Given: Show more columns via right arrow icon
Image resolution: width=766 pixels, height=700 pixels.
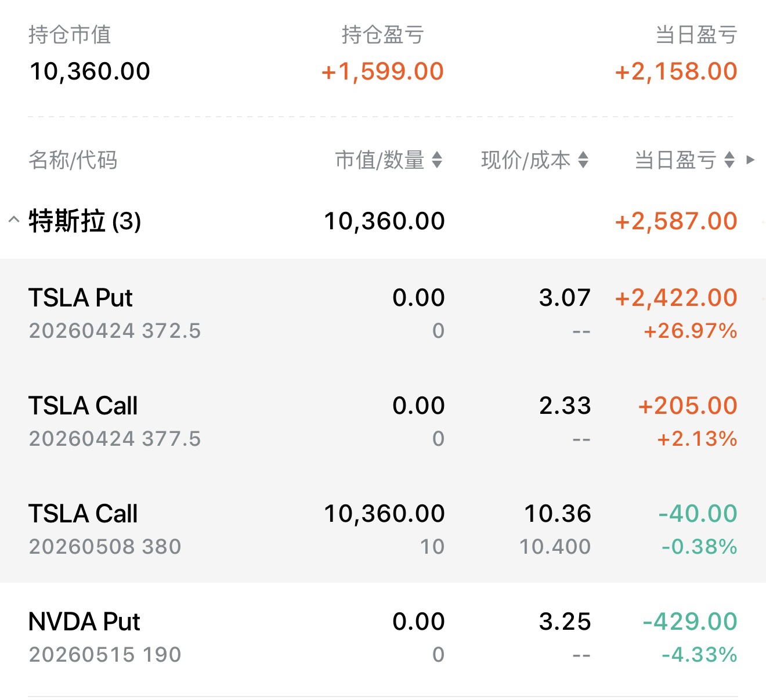Looking at the screenshot, I should click(750, 160).
